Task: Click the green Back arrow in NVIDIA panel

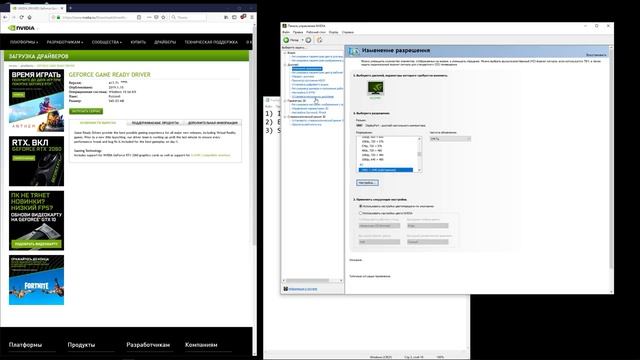Action: pos(286,40)
